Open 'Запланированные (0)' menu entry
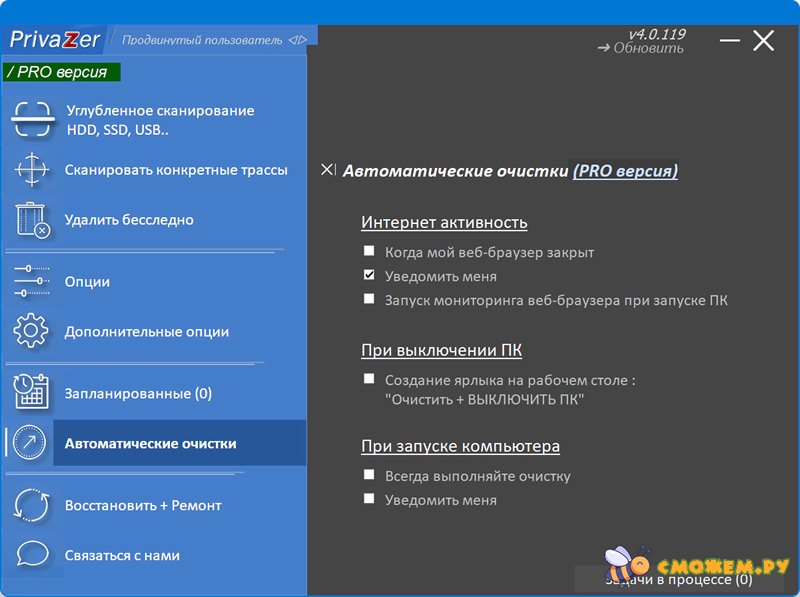The image size is (800, 597). click(x=138, y=393)
